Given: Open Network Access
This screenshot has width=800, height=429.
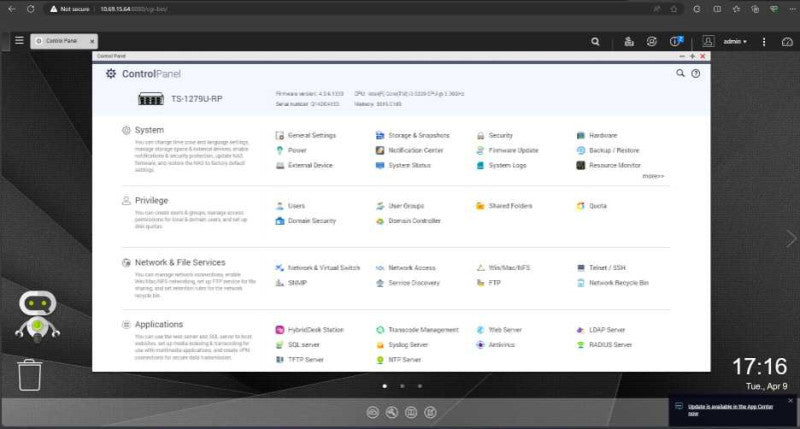Looking at the screenshot, I should click(406, 268).
